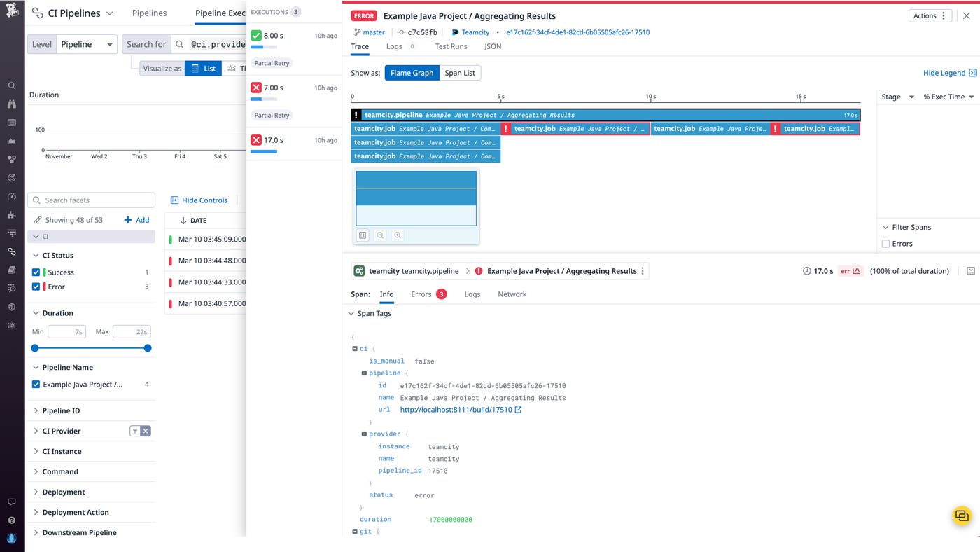Switch view to Span List

pos(460,73)
